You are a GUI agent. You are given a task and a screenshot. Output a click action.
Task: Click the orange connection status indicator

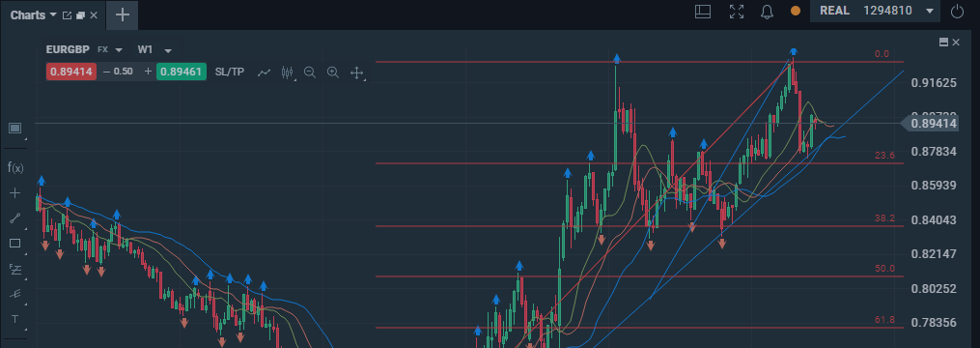796,11
